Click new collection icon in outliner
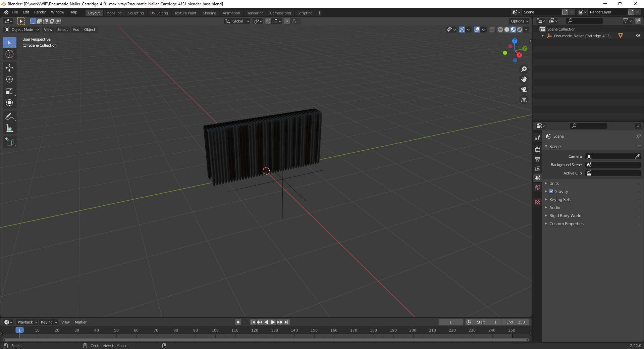The height and width of the screenshot is (349, 644). [638, 21]
